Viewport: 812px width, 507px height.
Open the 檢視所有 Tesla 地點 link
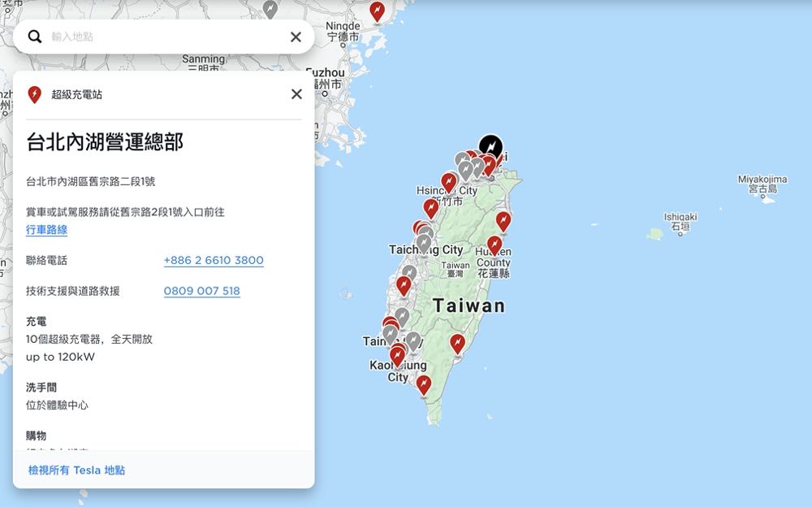coord(76,470)
